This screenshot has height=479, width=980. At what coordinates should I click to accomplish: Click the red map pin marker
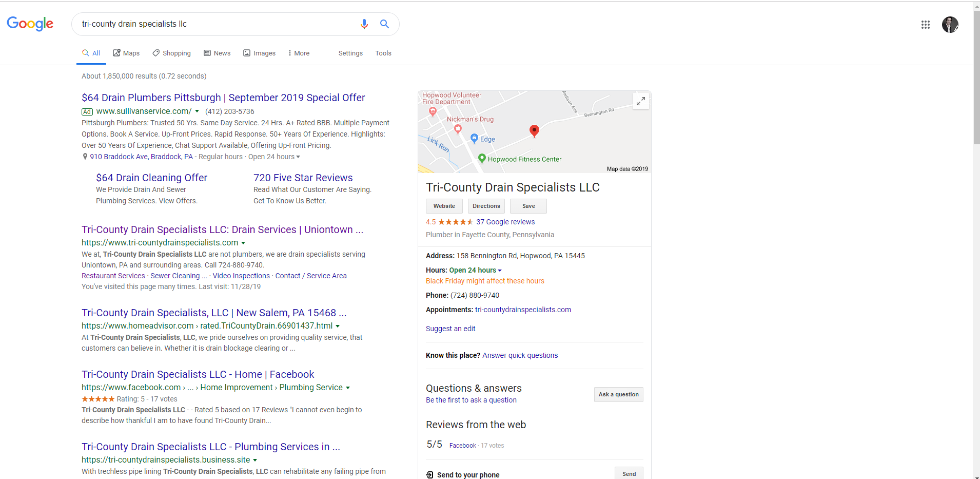pyautogui.click(x=534, y=131)
